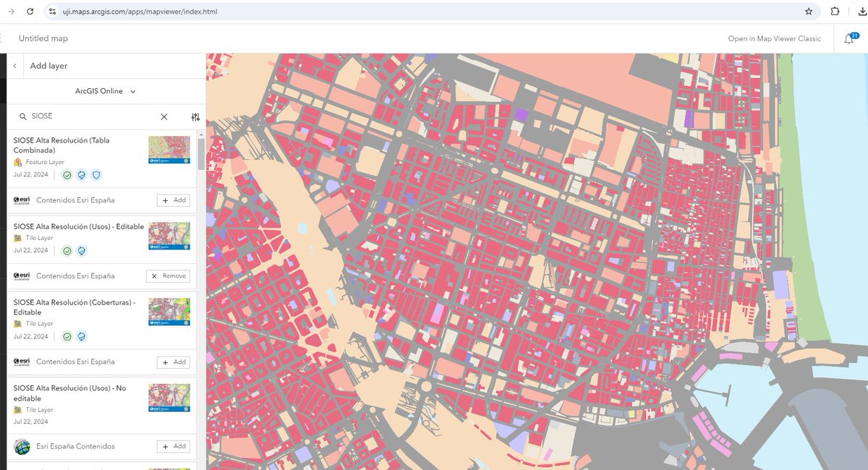Click Tile Layer icon of Usos - Editable
868x470 pixels.
[18, 238]
